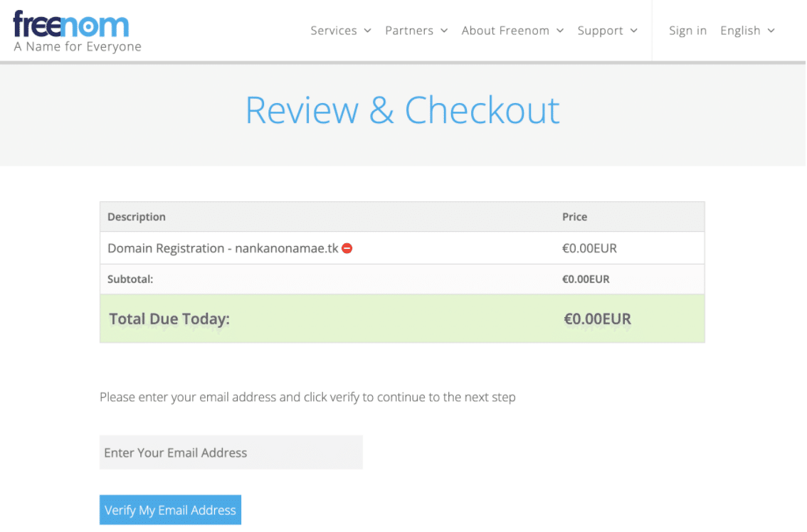Click the Review & Checkout heading
The width and height of the screenshot is (807, 532).
point(403,110)
